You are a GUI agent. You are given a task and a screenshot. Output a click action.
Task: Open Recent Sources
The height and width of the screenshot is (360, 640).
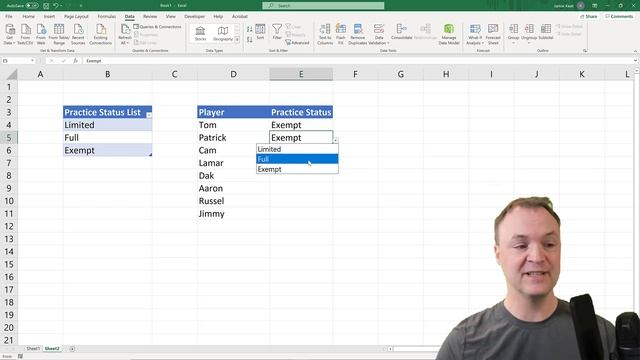[78, 34]
